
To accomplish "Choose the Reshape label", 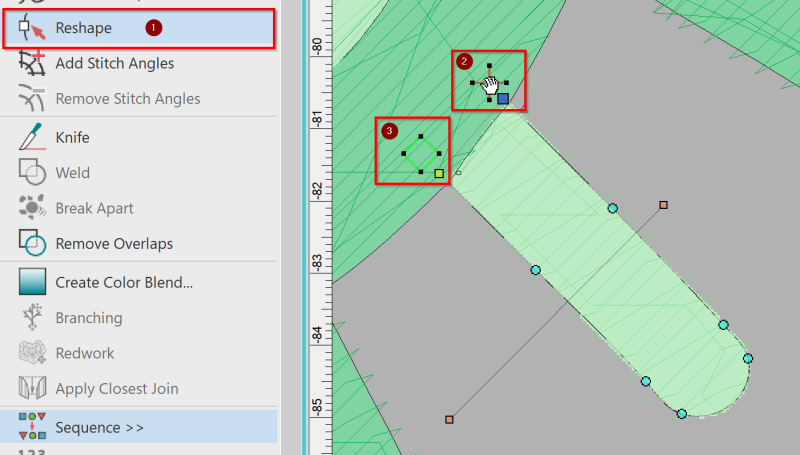I will [x=84, y=28].
